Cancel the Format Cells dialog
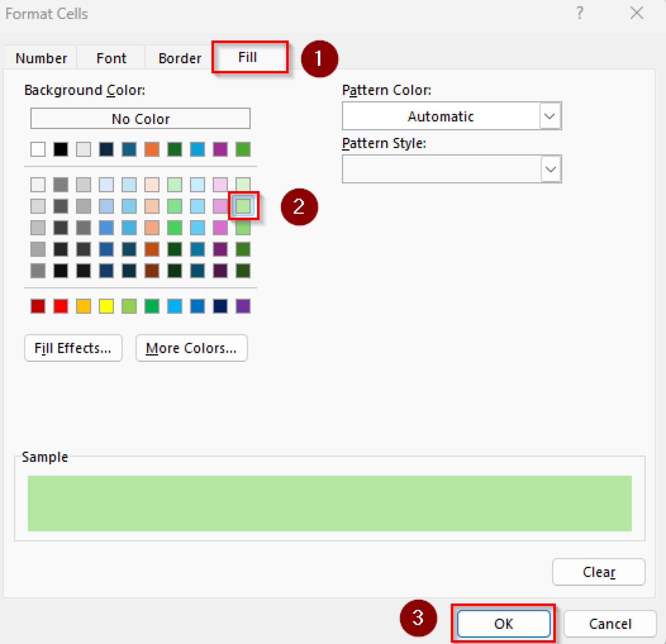 610,624
